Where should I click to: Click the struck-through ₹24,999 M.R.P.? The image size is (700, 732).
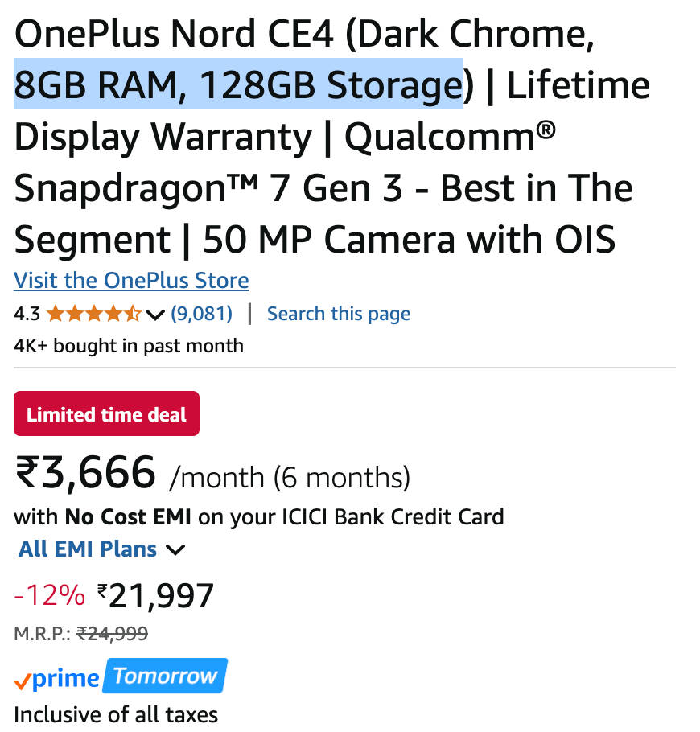(112, 634)
